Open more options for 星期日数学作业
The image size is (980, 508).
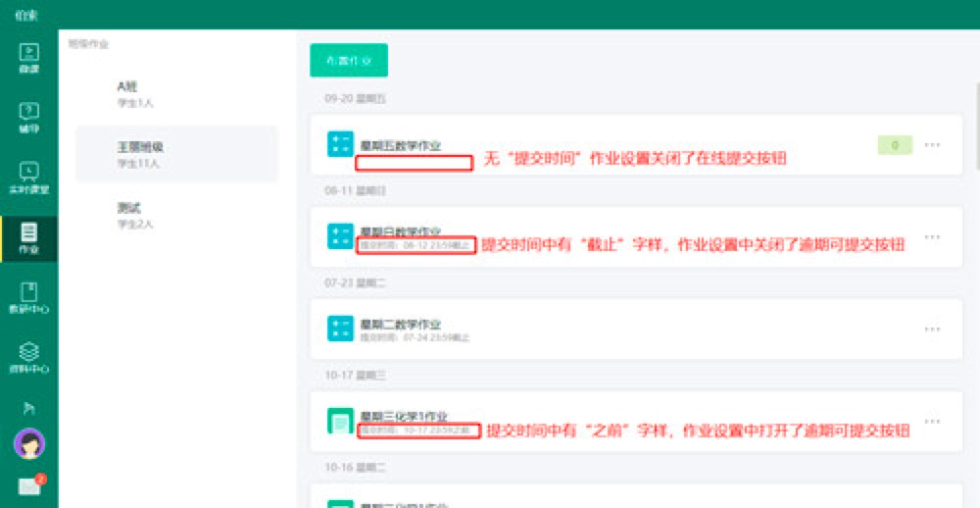[x=932, y=237]
